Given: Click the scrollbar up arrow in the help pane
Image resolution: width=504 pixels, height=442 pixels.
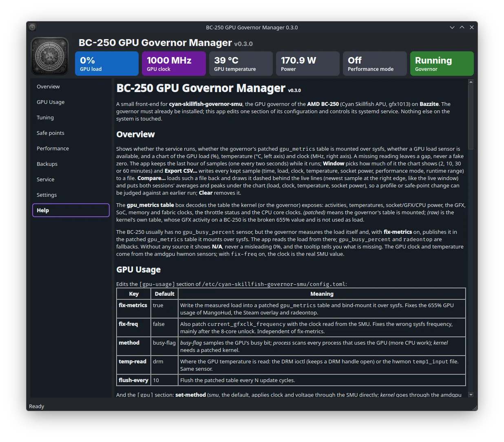Looking at the screenshot, I should [471, 82].
